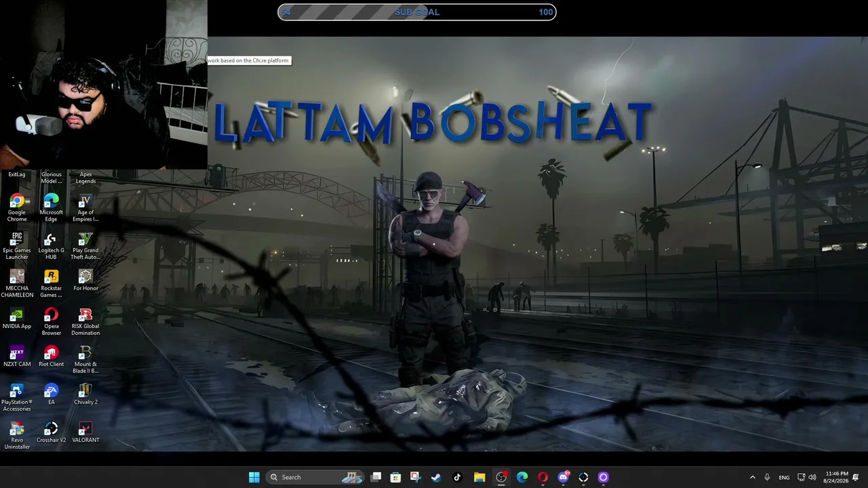Viewport: 868px width, 488px height.
Task: Select the Logitech G HUB shortcut
Action: (51, 246)
